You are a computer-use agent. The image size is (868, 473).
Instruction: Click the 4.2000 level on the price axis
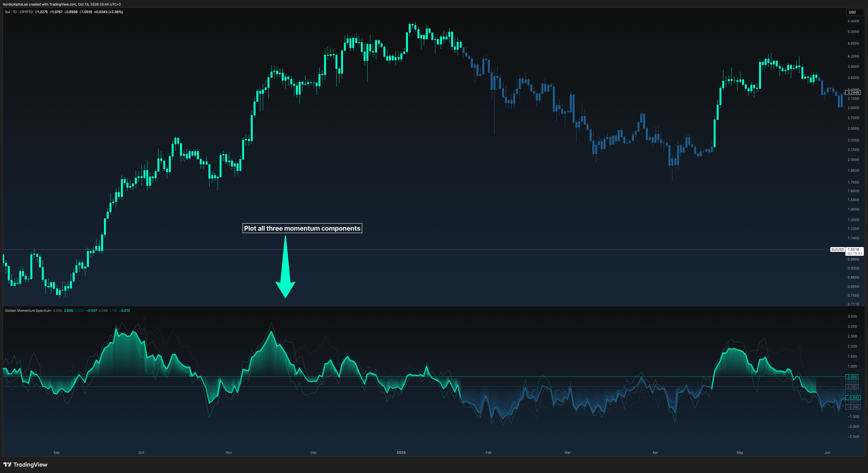click(853, 56)
